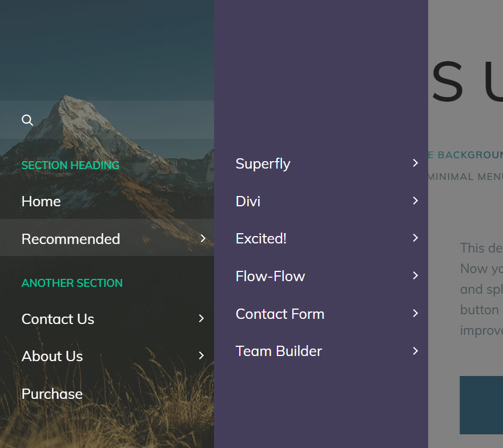Open the Home menu item

click(x=41, y=202)
